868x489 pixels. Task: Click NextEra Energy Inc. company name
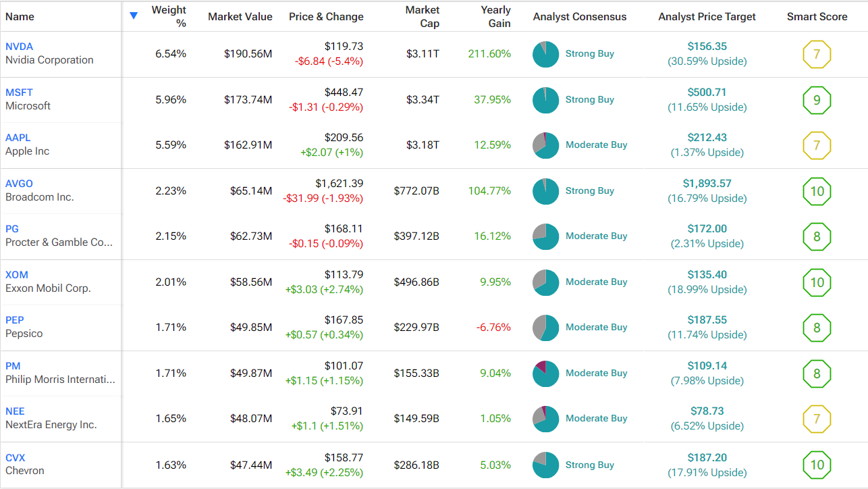[51, 425]
